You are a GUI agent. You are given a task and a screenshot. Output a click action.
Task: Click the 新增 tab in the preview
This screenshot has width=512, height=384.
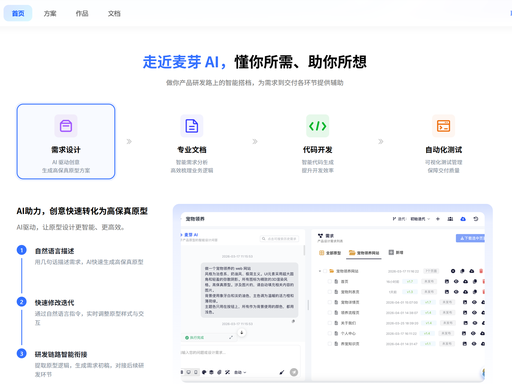point(396,253)
